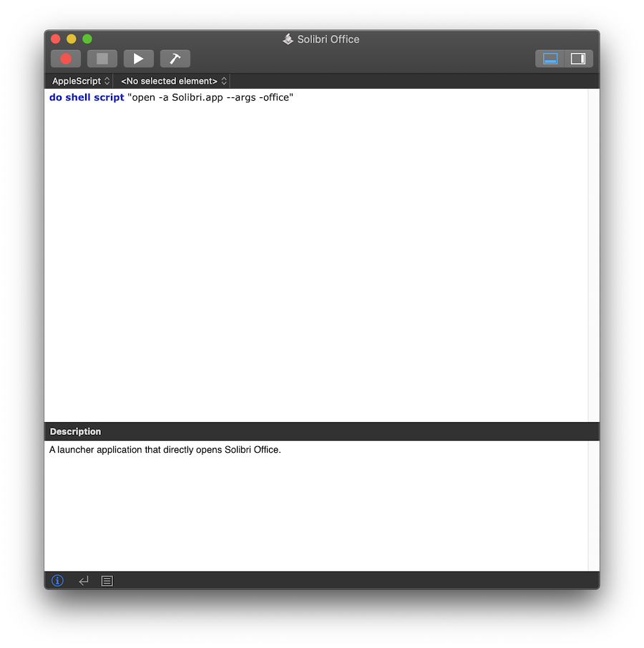Image resolution: width=644 pixels, height=648 pixels.
Task: Click the quoted open -a Solibri.app string
Action: coord(210,97)
